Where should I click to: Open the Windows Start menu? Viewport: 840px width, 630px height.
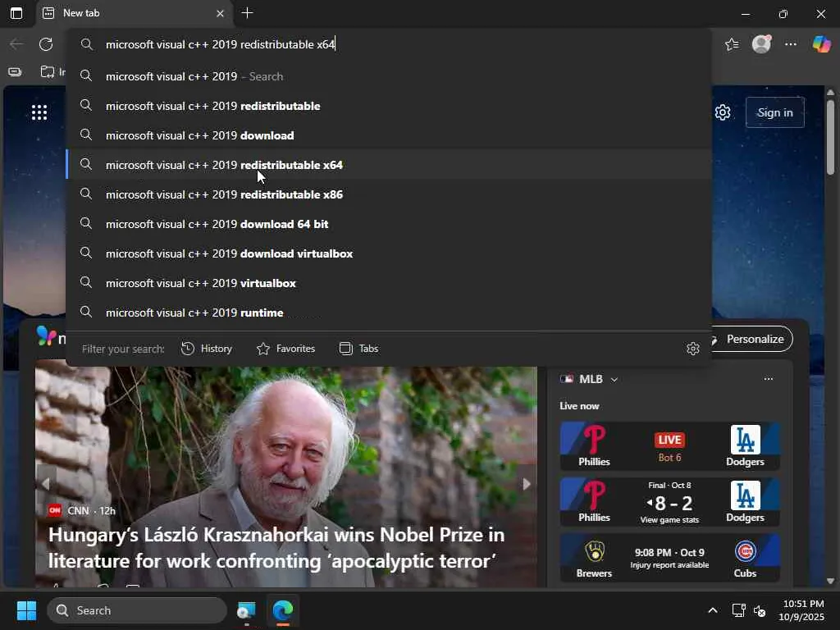click(x=26, y=610)
